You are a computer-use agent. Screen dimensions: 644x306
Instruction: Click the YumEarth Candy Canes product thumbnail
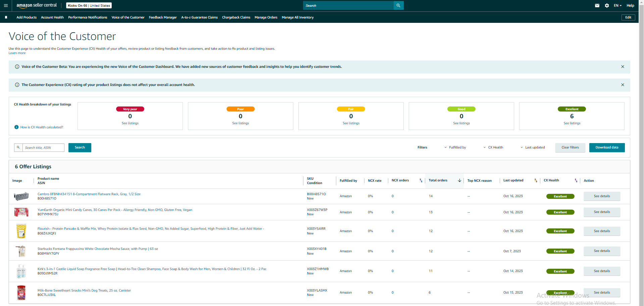point(21,212)
